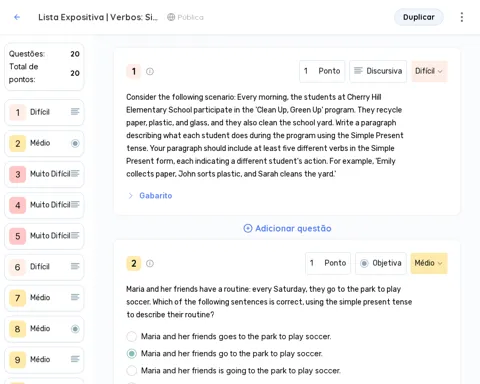Select question 1 Difícil in the sidebar
Viewport: 480px width, 384px height.
tap(44, 112)
